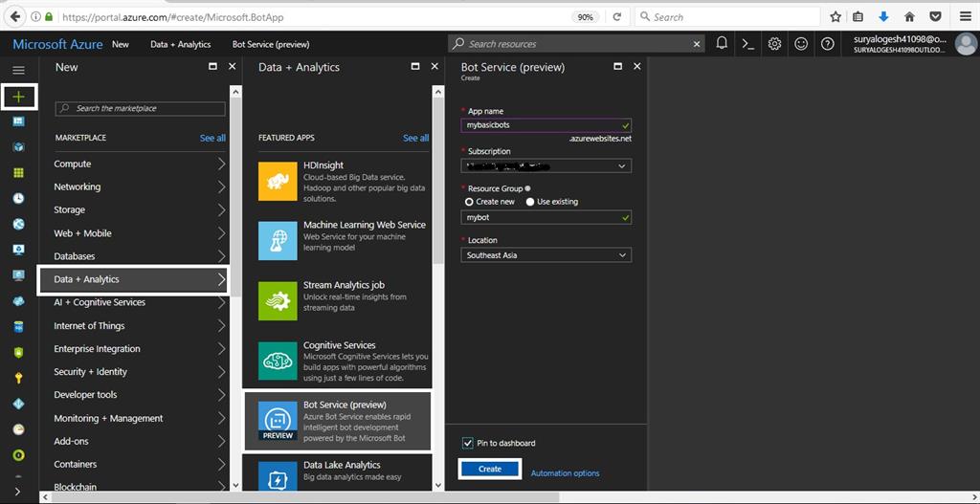Select Data + Analytics in the New blade
980x504 pixels.
(134, 280)
